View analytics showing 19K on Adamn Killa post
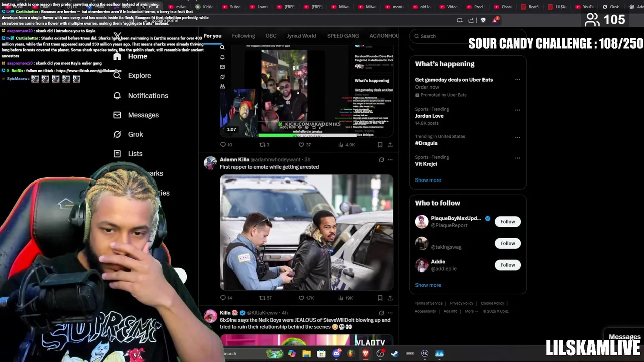This screenshot has width=644, height=362. click(345, 298)
